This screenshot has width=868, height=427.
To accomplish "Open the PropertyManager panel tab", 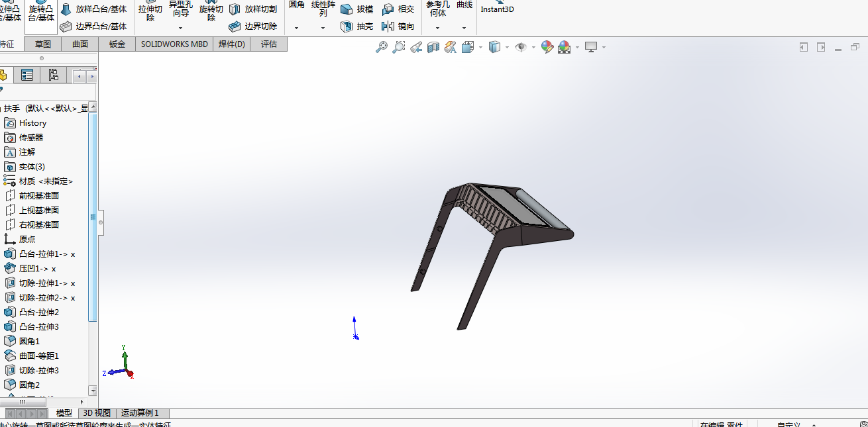I will pos(27,75).
